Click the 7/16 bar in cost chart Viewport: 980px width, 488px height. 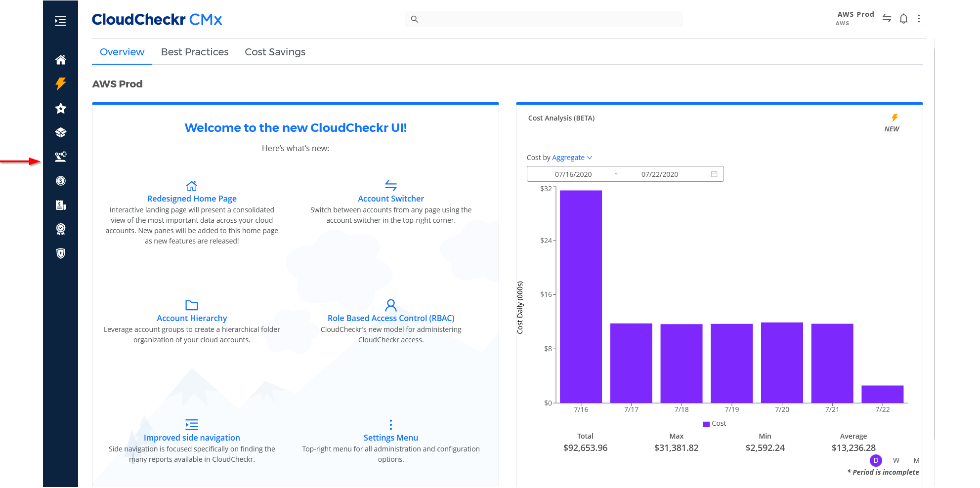click(581, 296)
